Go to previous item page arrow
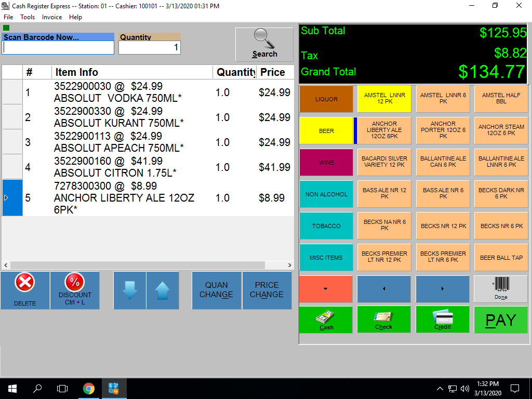This screenshot has height=399, width=532. (384, 289)
